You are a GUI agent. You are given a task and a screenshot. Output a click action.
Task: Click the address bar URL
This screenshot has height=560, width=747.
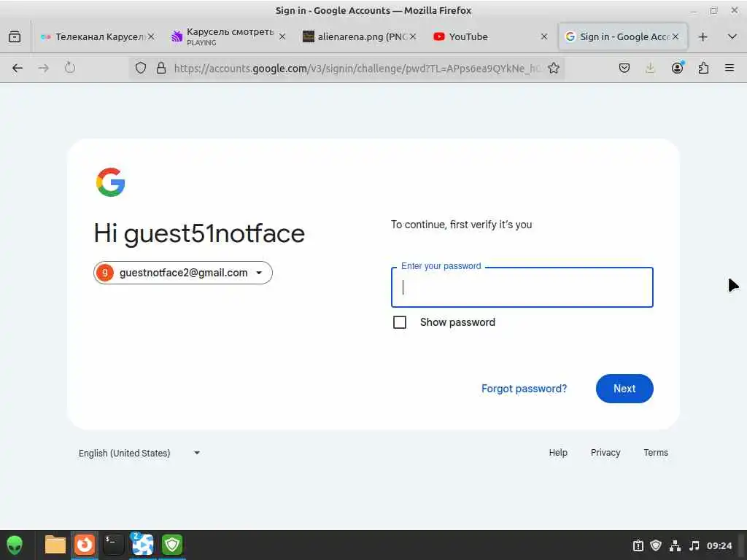click(357, 68)
